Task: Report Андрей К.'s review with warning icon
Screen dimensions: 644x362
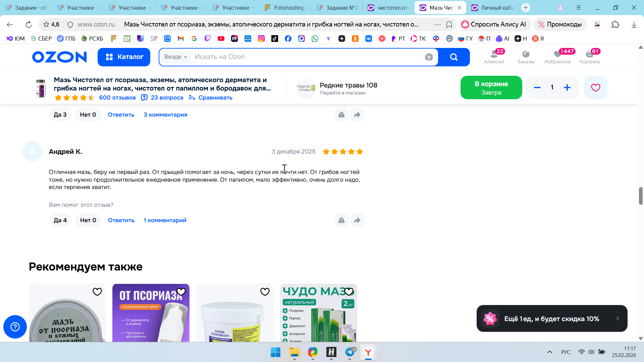Action: tap(341, 220)
